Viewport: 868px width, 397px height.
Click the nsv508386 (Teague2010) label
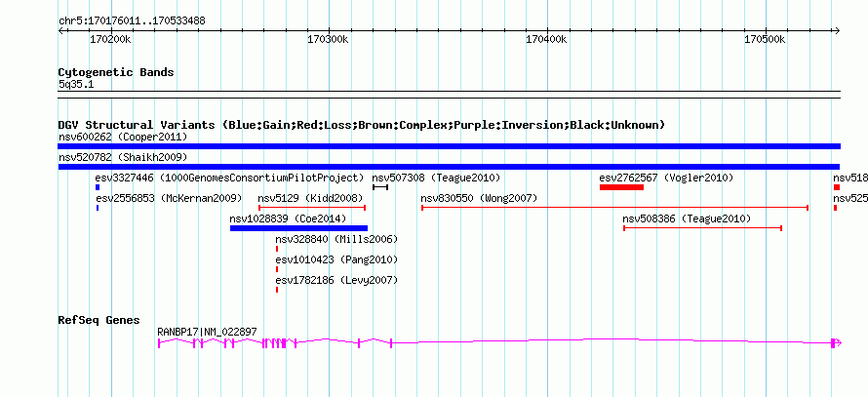tap(687, 218)
